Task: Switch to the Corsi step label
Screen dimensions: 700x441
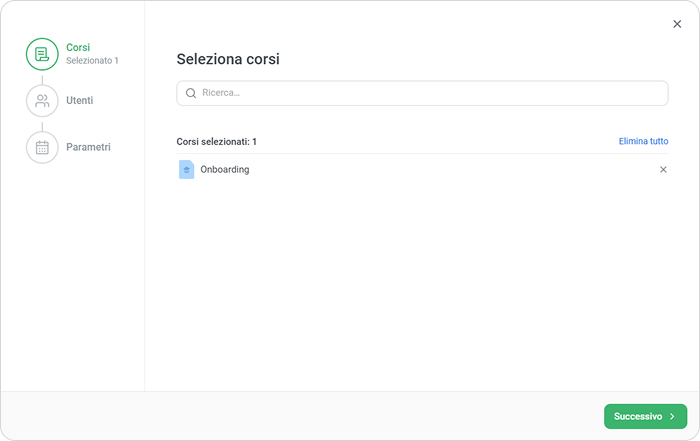Action: [x=78, y=47]
